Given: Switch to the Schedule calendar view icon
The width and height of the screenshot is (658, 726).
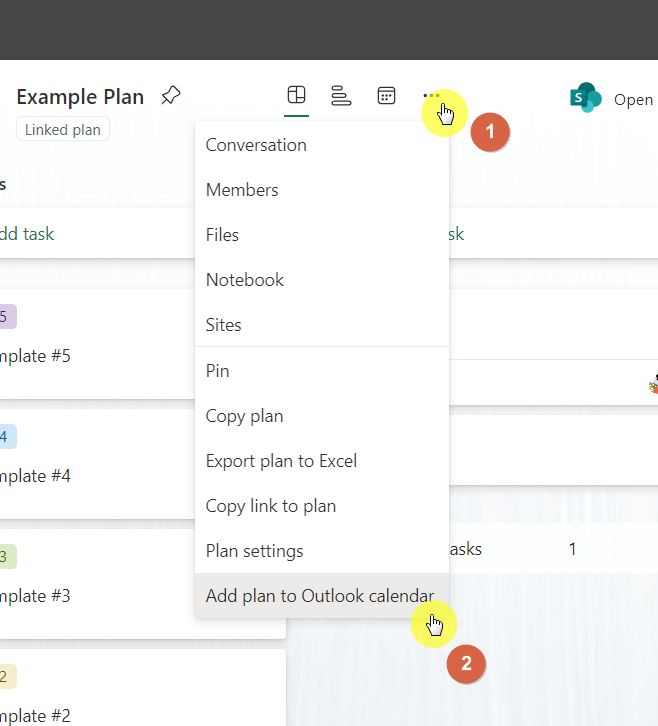Looking at the screenshot, I should tap(386, 95).
